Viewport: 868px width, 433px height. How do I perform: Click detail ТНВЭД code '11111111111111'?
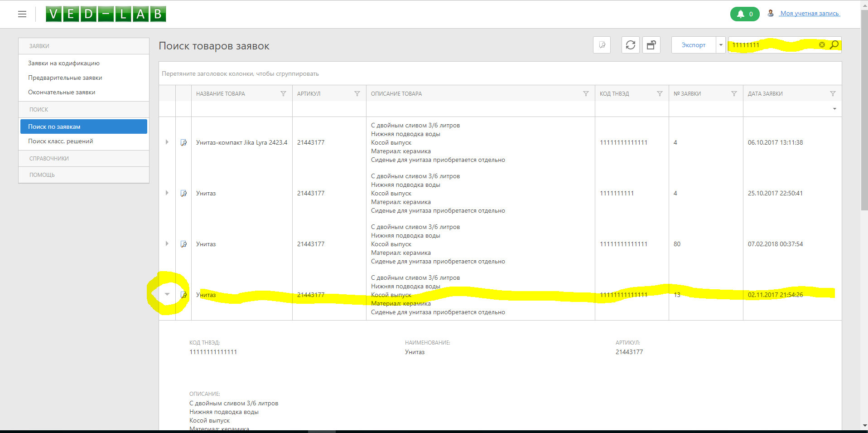213,352
